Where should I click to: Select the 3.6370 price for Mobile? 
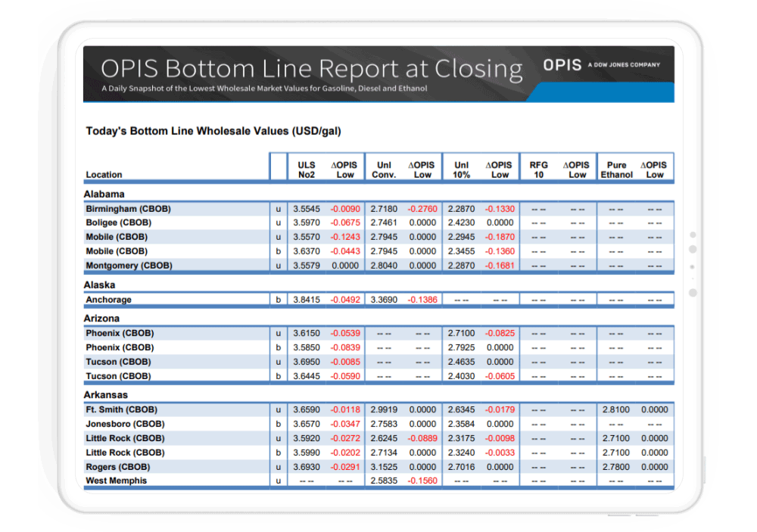coord(307,251)
